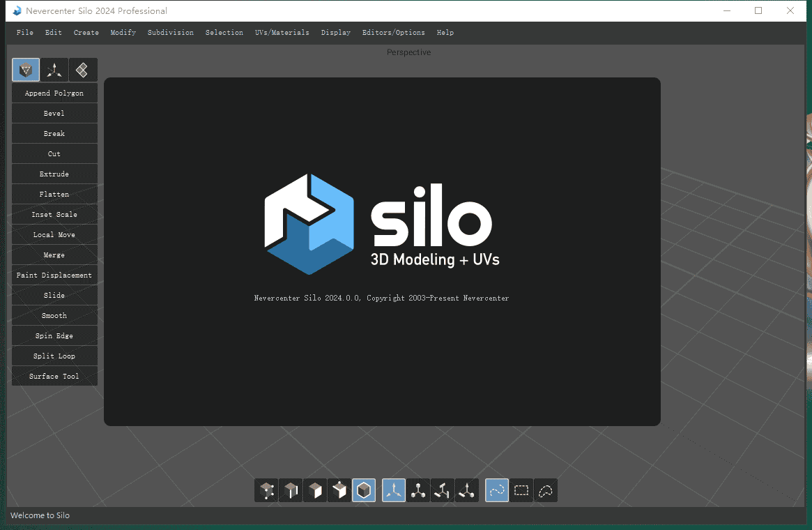812x530 pixels.
Task: Pick the paint selection style icon
Action: click(497, 491)
